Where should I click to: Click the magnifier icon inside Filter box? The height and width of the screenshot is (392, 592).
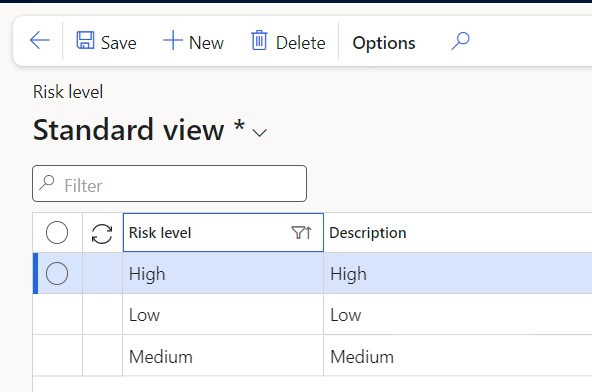pos(47,182)
